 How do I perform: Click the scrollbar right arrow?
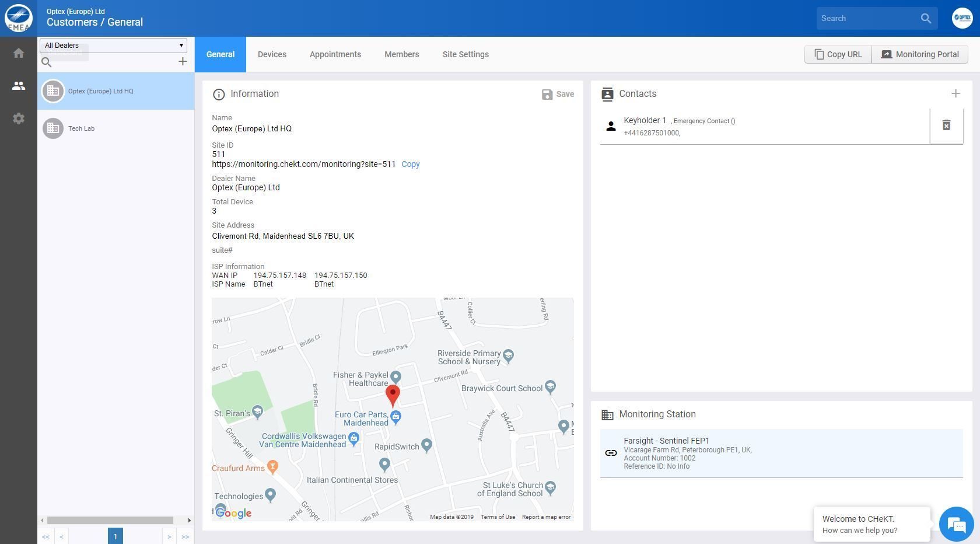tap(189, 520)
